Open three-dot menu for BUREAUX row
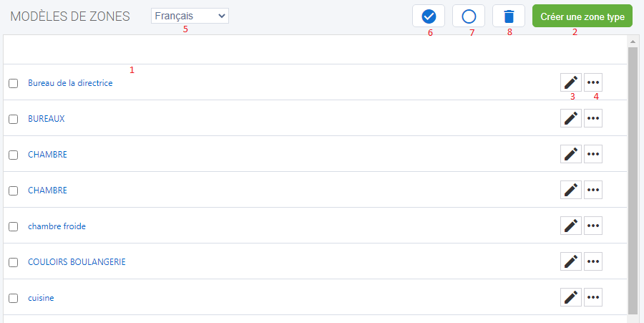 click(x=593, y=118)
